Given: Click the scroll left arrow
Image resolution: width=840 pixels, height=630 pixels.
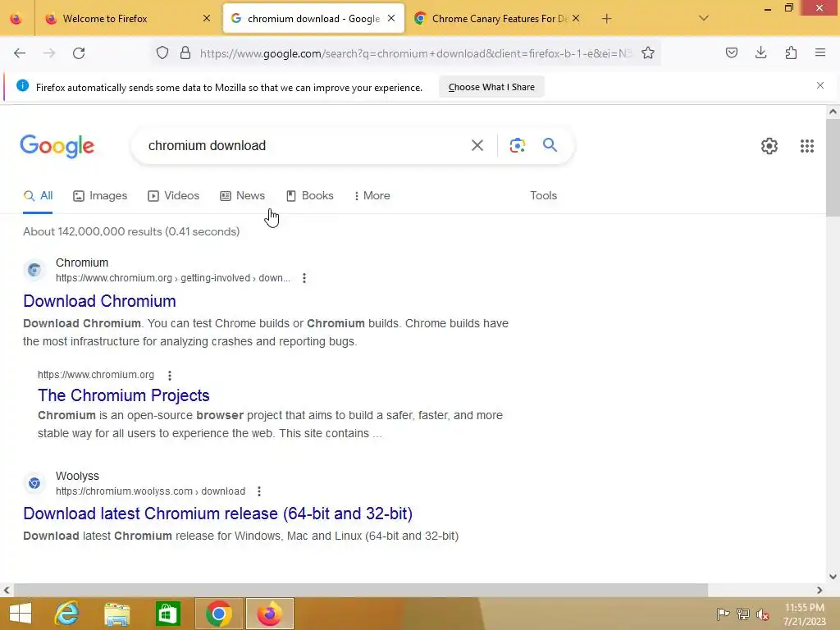Looking at the screenshot, I should [x=7, y=590].
